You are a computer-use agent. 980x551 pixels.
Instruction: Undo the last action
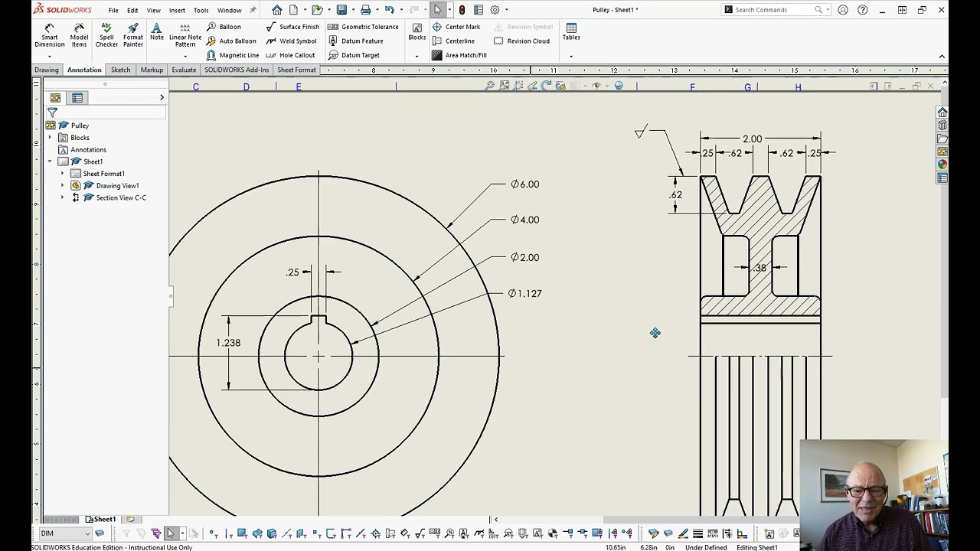[x=390, y=10]
